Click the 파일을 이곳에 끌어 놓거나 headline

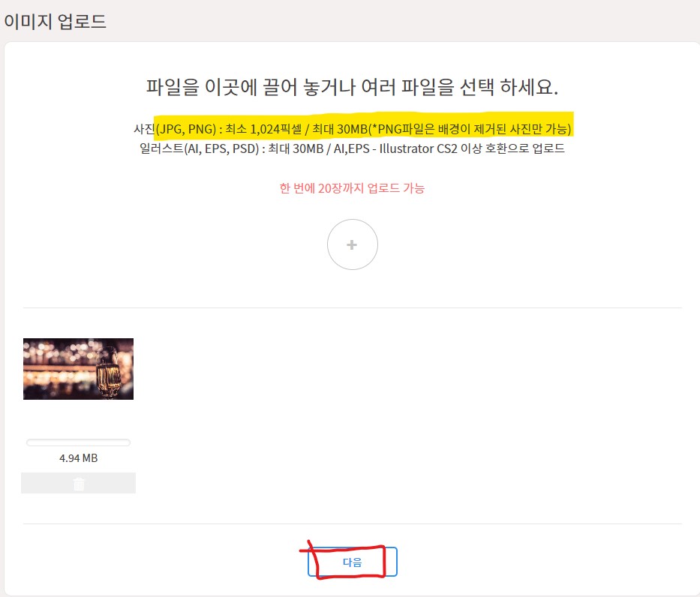pos(352,87)
